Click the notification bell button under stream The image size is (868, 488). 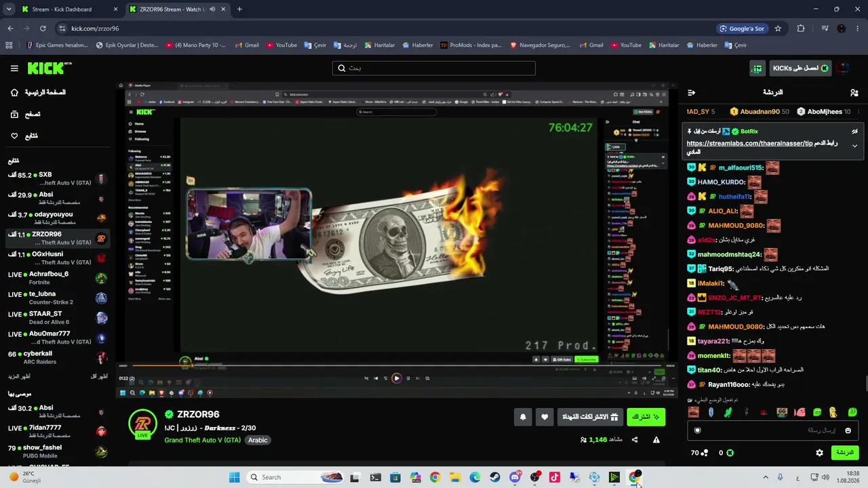523,418
